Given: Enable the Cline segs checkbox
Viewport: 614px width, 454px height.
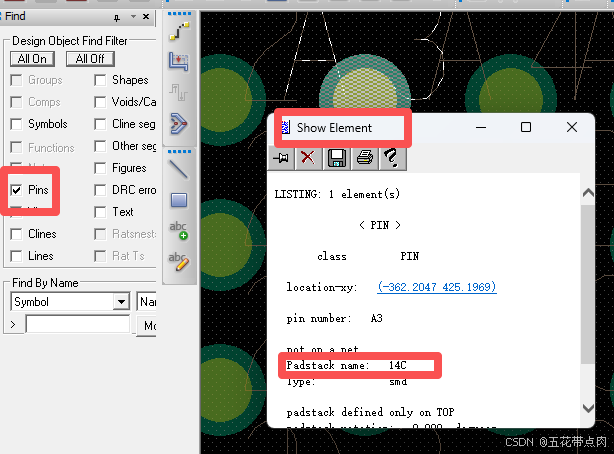Looking at the screenshot, I should click(100, 124).
